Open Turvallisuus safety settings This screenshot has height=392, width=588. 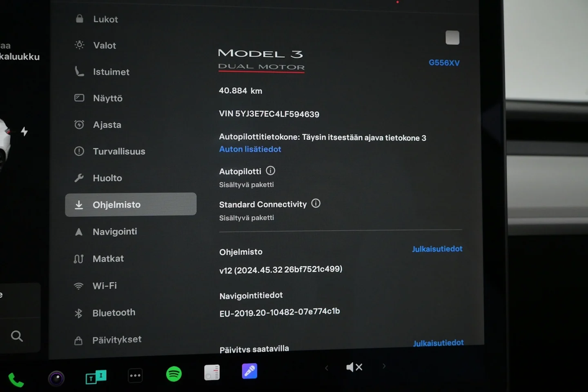tap(110, 151)
